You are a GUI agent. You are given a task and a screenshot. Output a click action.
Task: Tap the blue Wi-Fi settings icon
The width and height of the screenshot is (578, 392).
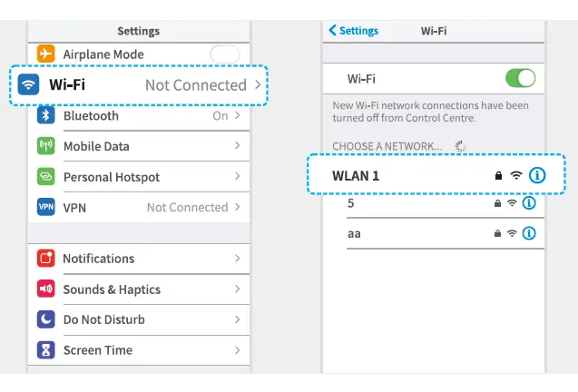coord(29,84)
